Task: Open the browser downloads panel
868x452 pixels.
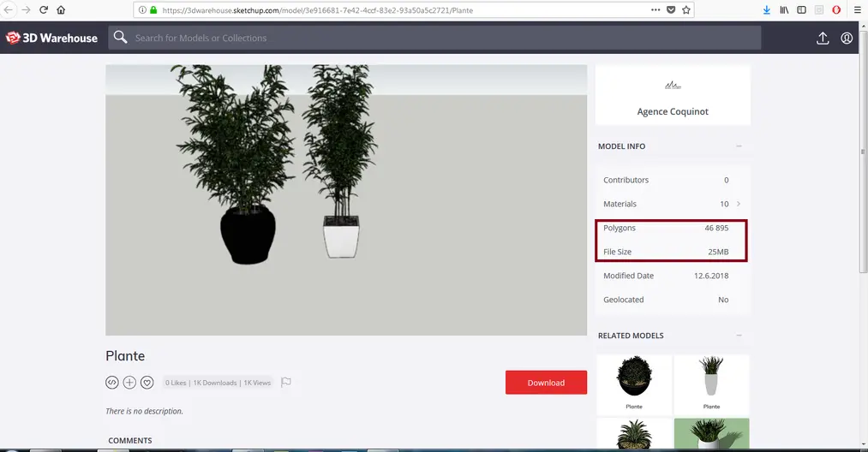Action: click(x=767, y=10)
